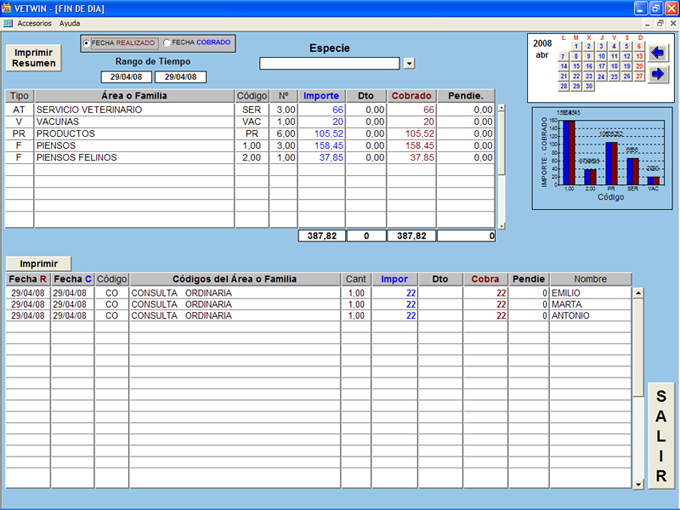This screenshot has height=510, width=680.
Task: Click the Nombre column header
Action: click(591, 279)
